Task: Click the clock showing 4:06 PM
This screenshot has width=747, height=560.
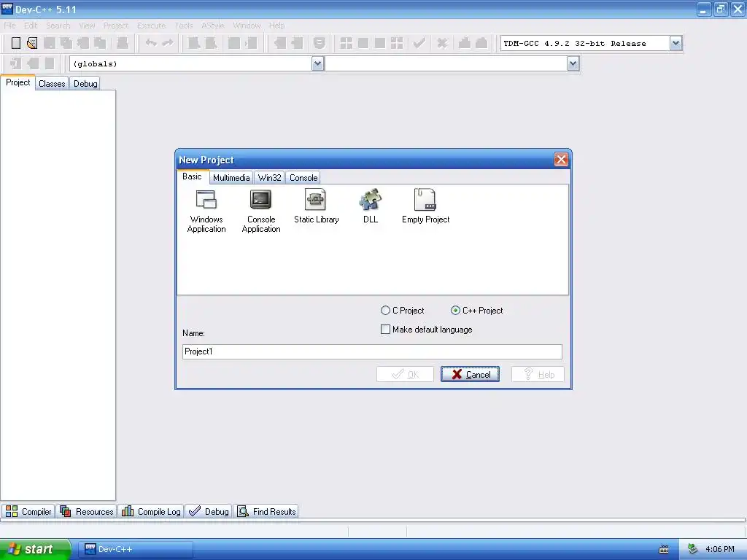Action: tap(719, 550)
